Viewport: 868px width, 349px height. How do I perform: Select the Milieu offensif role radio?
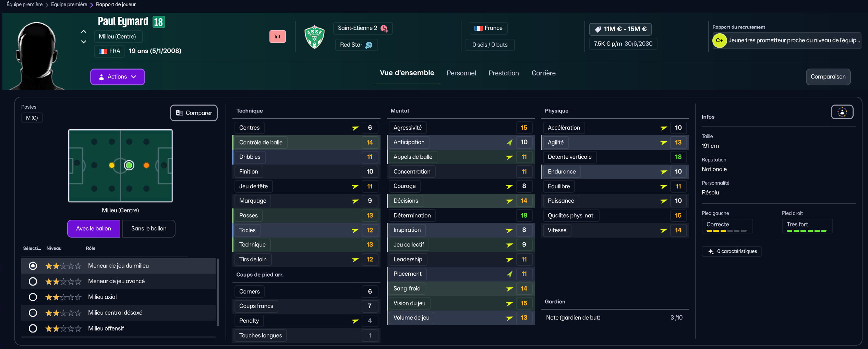click(33, 328)
